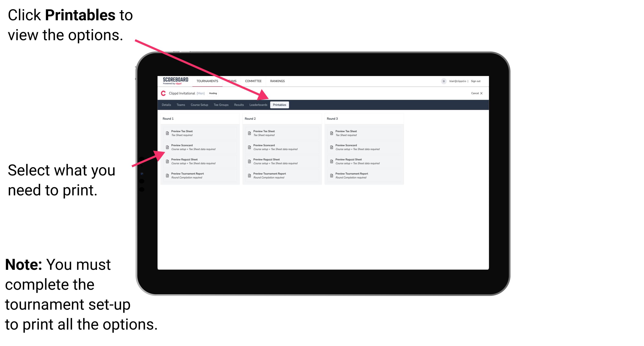Screen dimensions: 644x346
Task: Select Preview Tournament Report Round 1
Action: click(198, 176)
